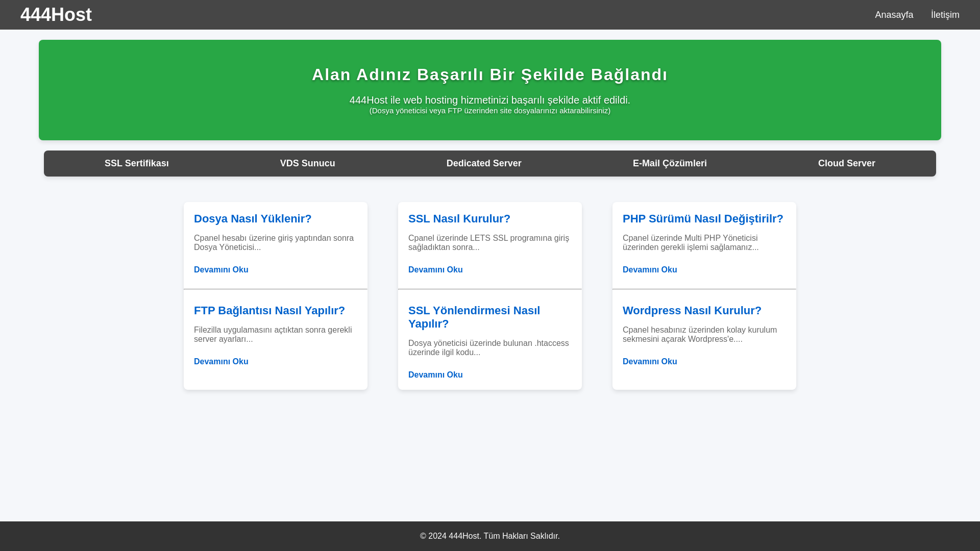
Task: Open 'SSL Nasıl Kurulur?' heading
Action: (x=459, y=218)
